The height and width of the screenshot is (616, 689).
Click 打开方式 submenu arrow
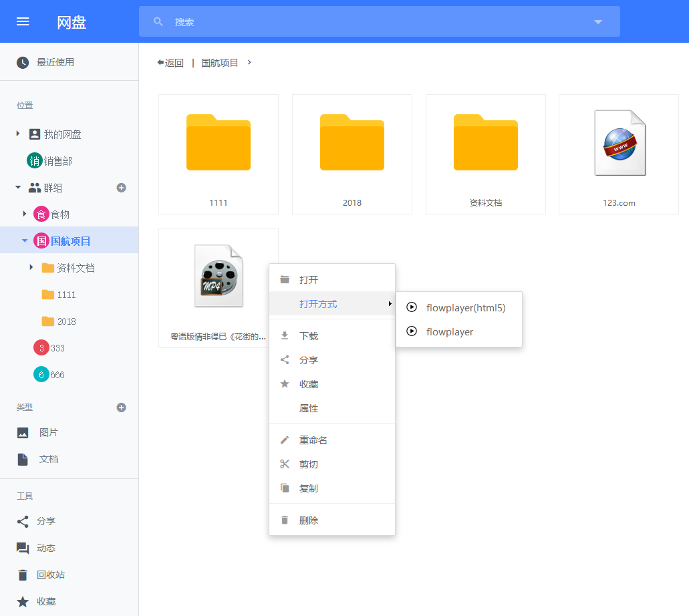[390, 303]
